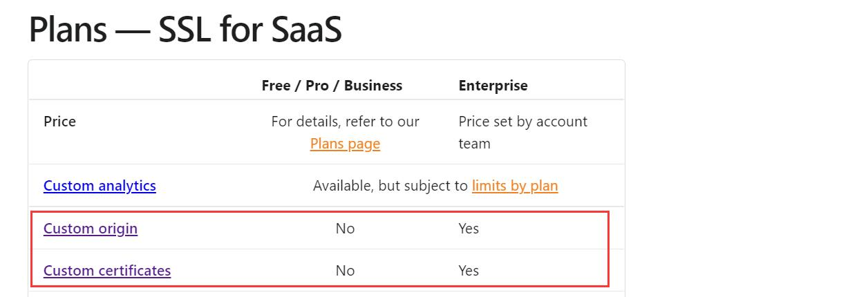Click the Custom analytics link
The image size is (868, 297).
pos(100,186)
